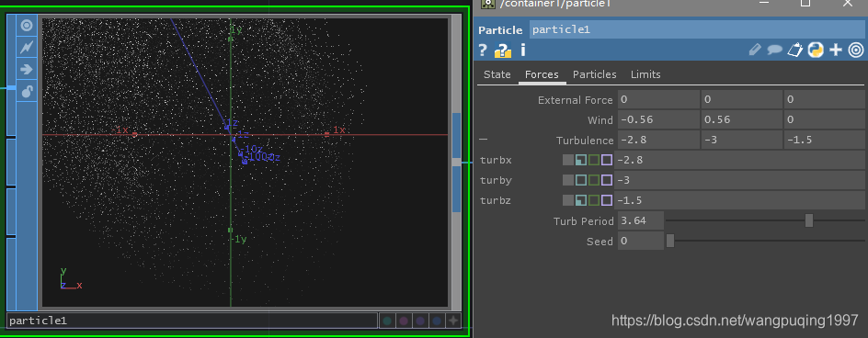Click the purple circle flag under the viewer
Image resolution: width=868 pixels, height=338 pixels.
[420, 321]
